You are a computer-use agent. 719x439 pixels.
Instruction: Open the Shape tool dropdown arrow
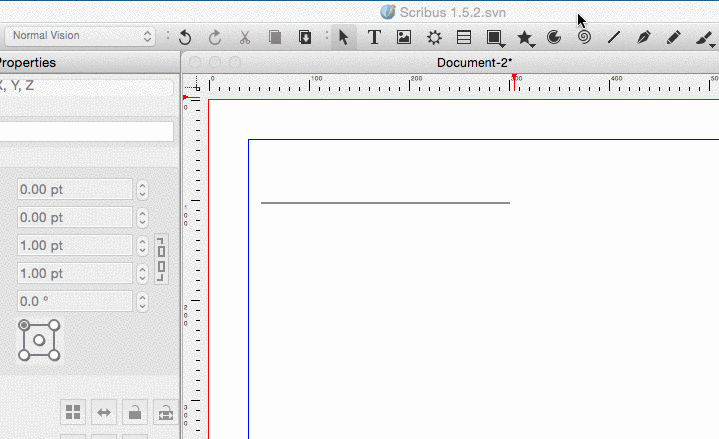coord(503,45)
